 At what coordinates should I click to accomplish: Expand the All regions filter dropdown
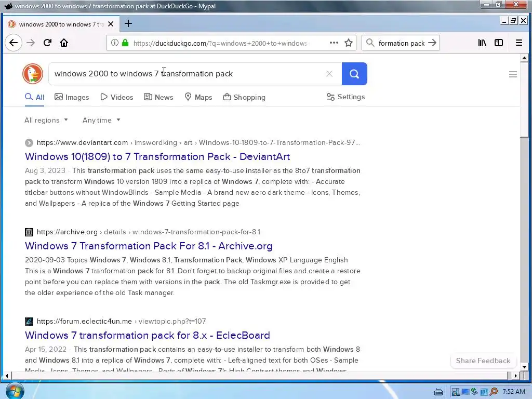pyautogui.click(x=46, y=120)
